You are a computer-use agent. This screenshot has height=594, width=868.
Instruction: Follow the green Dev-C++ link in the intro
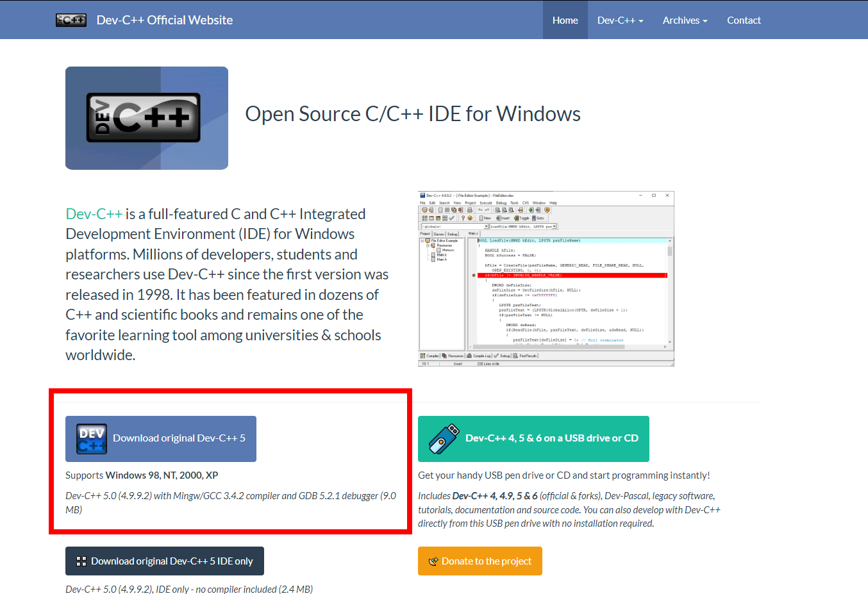point(94,214)
